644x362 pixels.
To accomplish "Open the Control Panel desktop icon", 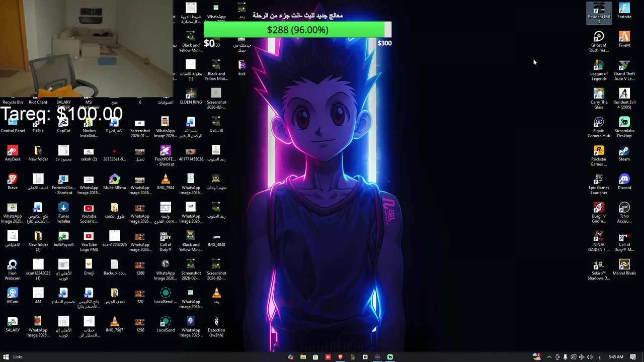I will (13, 125).
